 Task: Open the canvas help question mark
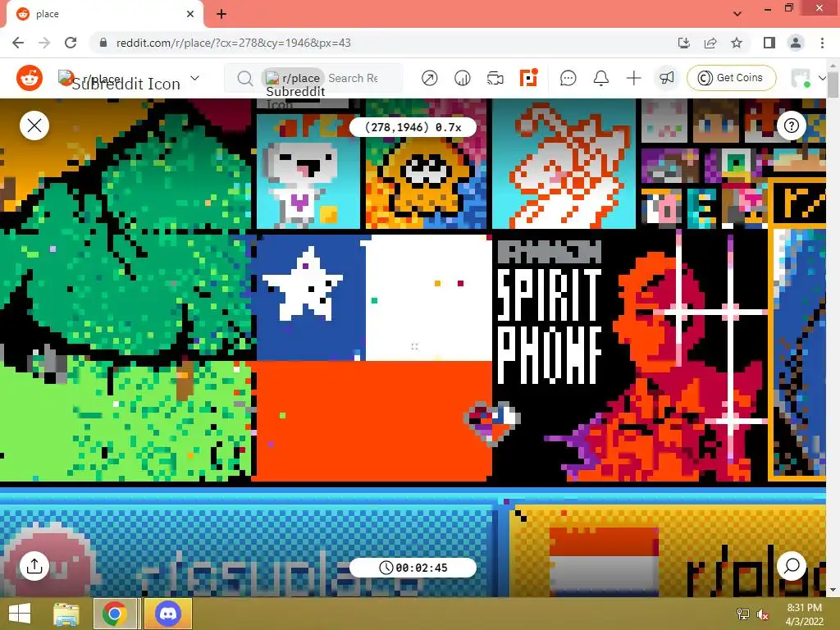792,126
